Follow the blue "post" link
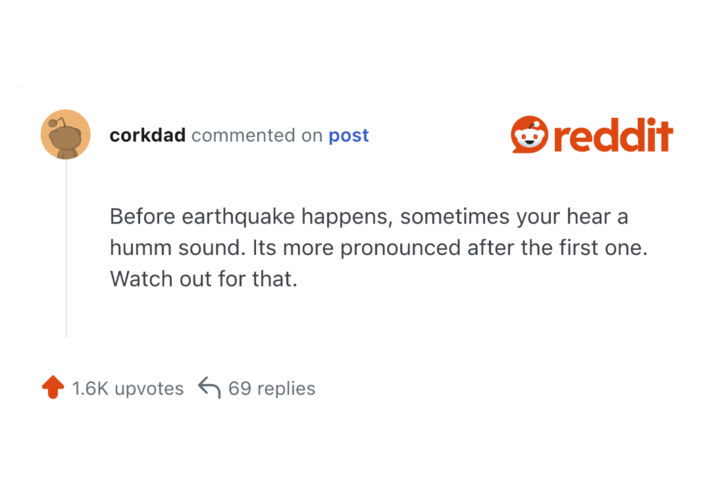 (x=349, y=136)
